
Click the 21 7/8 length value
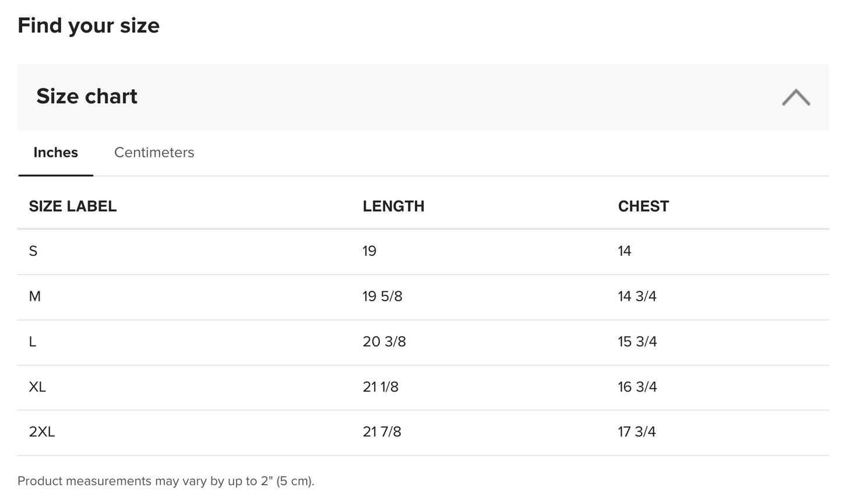pos(382,432)
